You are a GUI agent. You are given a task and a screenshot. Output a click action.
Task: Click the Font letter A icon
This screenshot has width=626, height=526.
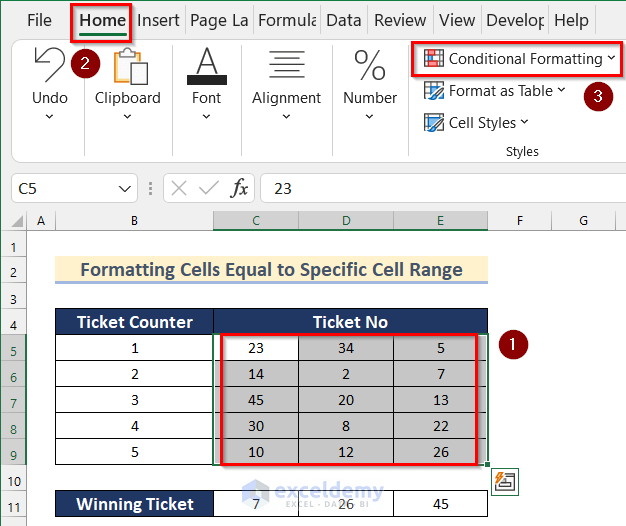pyautogui.click(x=207, y=67)
